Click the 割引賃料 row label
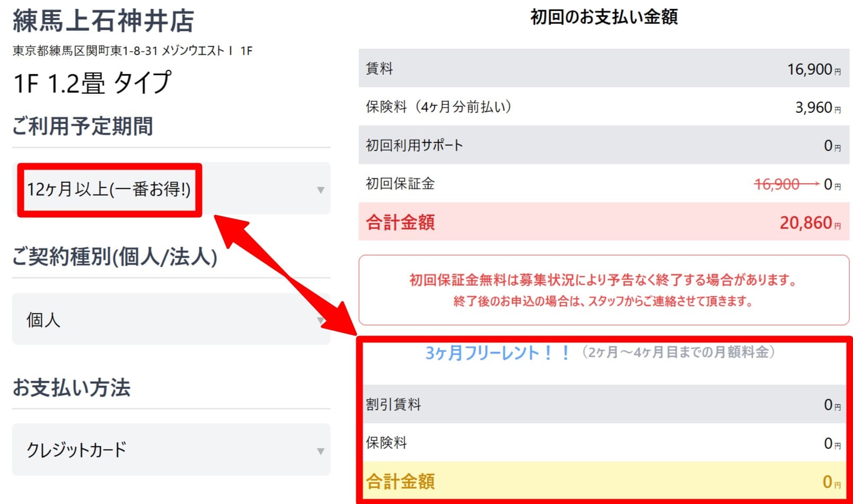853x504 pixels. (x=393, y=404)
